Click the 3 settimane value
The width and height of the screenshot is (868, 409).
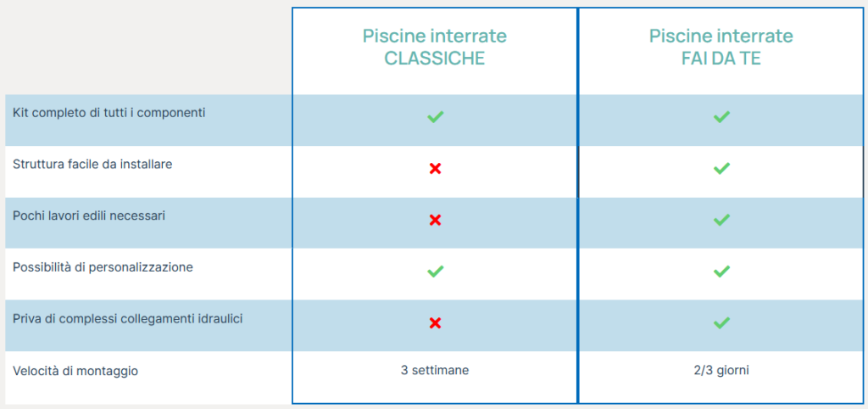tap(435, 370)
